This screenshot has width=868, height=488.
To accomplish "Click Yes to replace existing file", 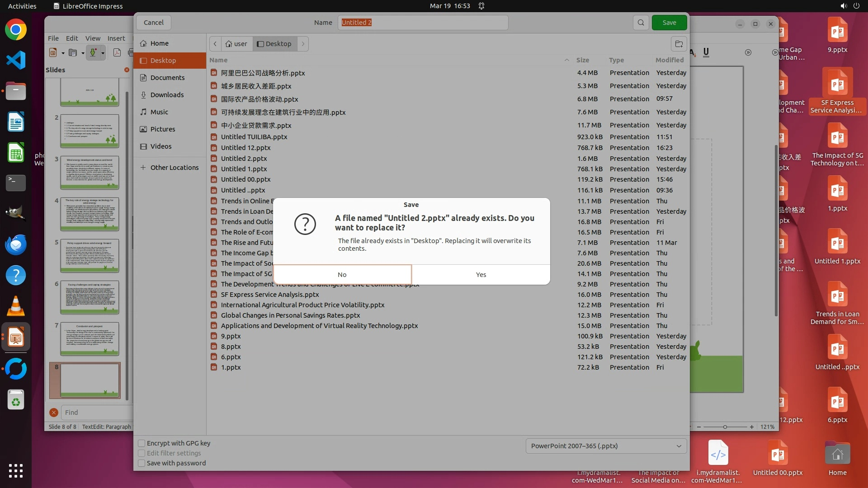I will tap(481, 275).
